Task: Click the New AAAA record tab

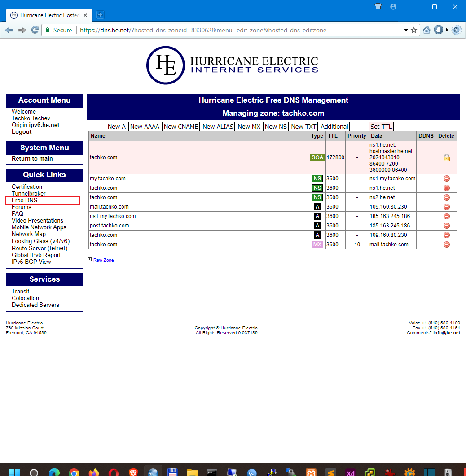Action: pos(145,126)
